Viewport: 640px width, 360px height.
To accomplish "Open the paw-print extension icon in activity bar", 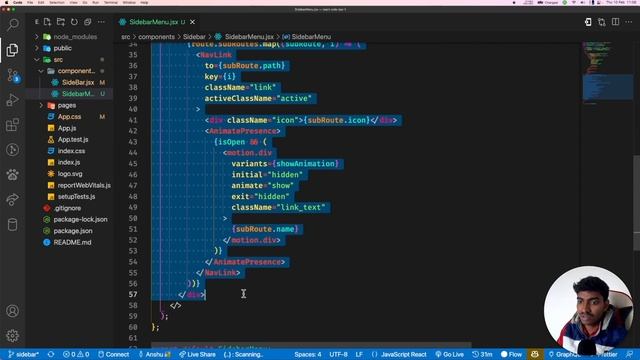I will (13, 175).
